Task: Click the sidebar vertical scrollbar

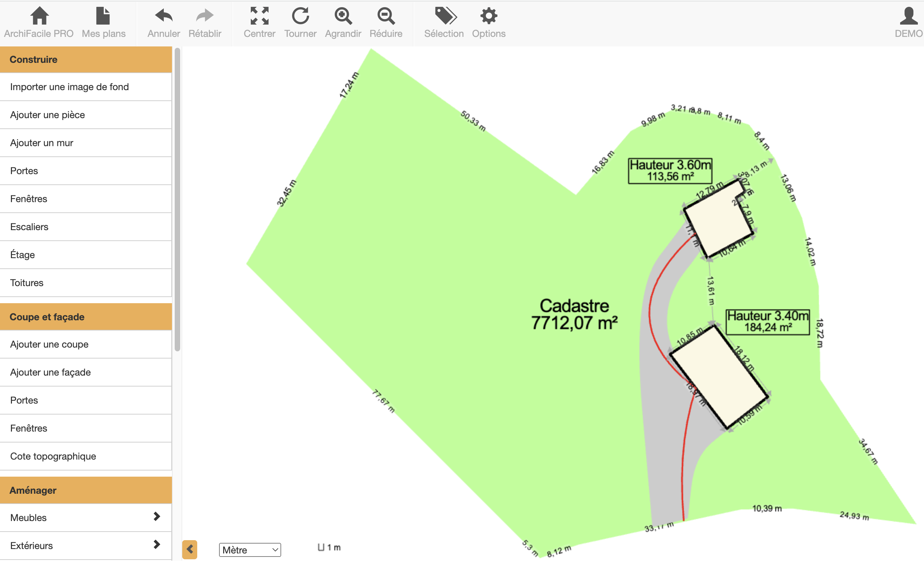Action: pos(177,199)
